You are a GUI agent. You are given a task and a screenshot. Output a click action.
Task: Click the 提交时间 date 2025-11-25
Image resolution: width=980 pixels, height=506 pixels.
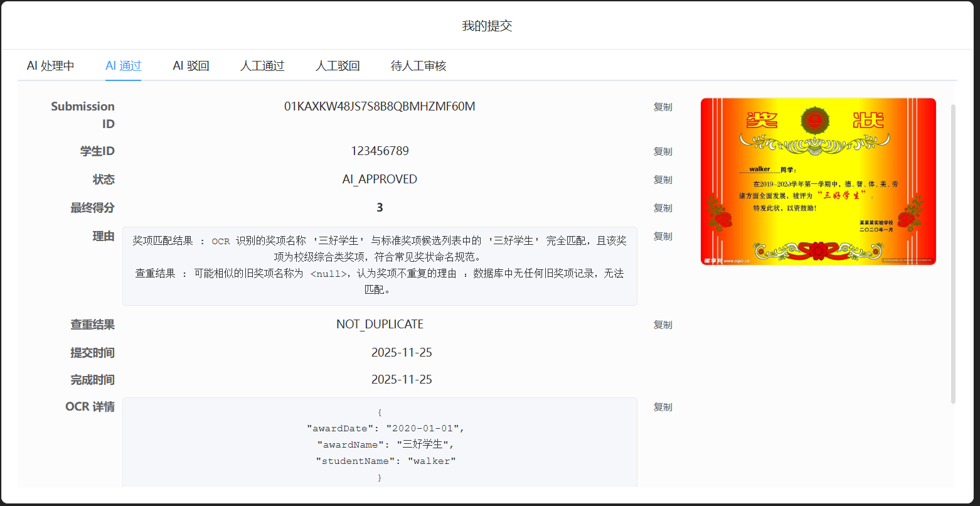402,353
